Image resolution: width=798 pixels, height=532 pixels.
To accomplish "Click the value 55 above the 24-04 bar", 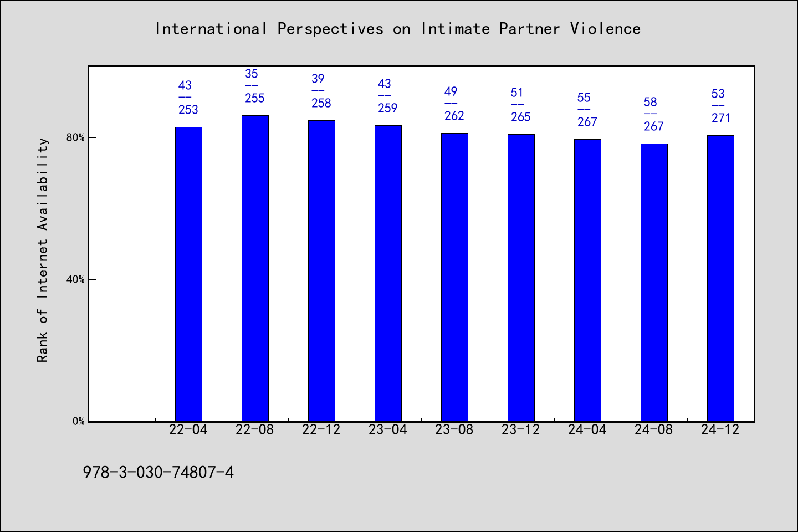I will point(584,98).
